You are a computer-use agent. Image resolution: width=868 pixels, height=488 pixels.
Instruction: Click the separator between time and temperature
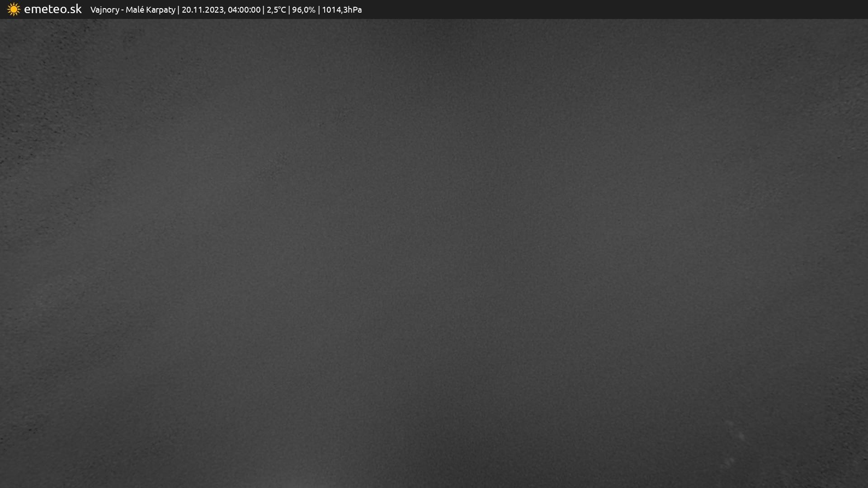(x=264, y=10)
